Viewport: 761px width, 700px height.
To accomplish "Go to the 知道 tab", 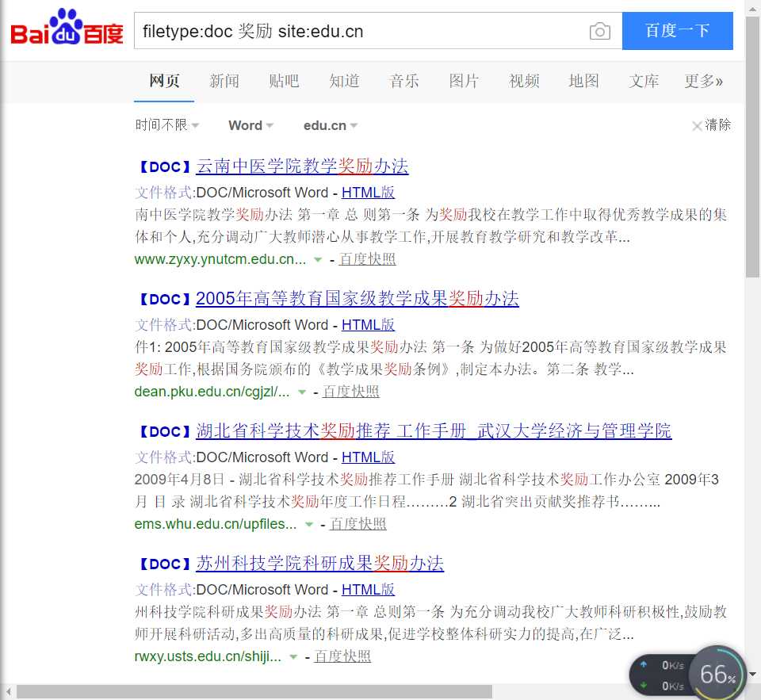I will pos(344,81).
